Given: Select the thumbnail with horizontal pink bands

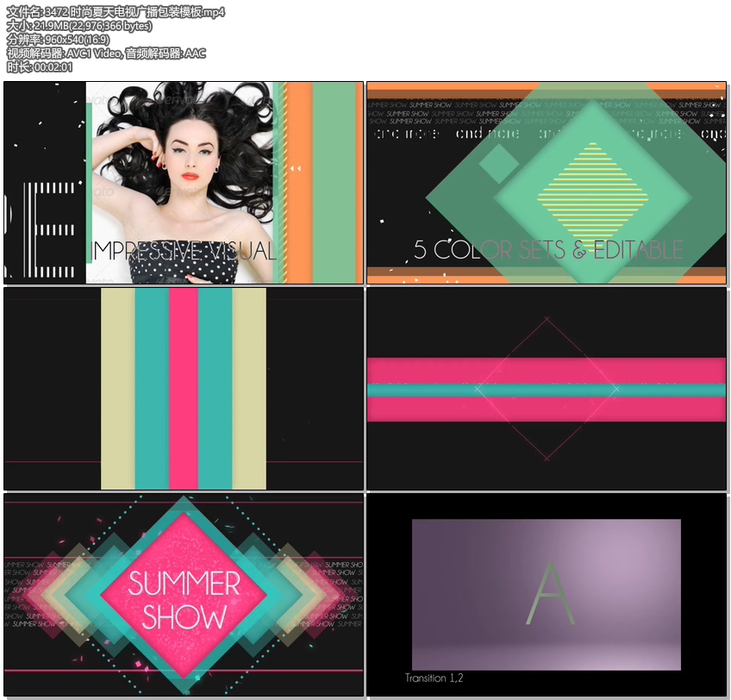Looking at the screenshot, I should (x=546, y=389).
